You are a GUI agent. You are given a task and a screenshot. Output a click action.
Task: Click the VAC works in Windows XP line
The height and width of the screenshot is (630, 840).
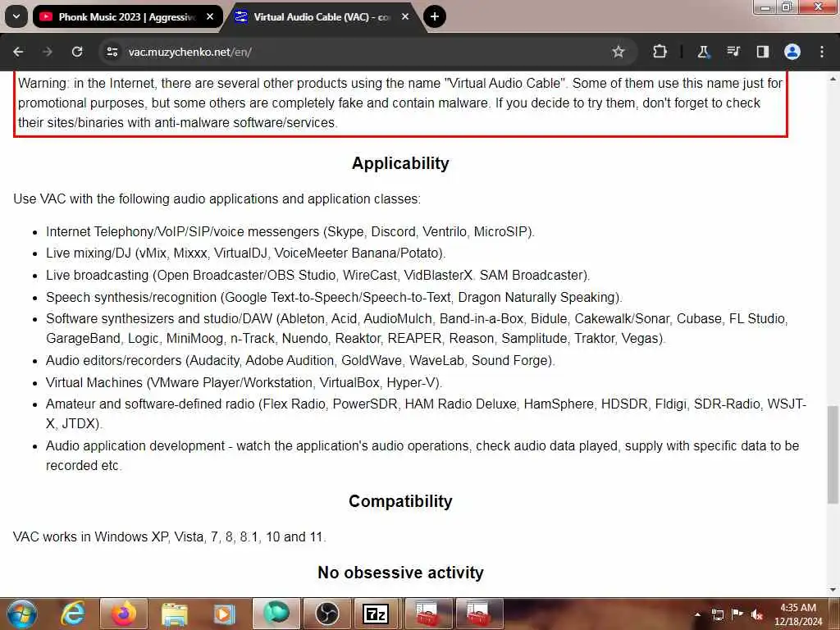pyautogui.click(x=169, y=536)
